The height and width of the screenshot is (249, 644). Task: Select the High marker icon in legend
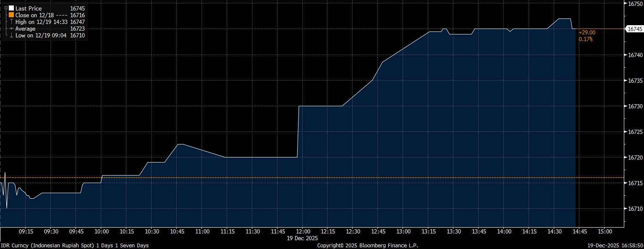(x=11, y=22)
